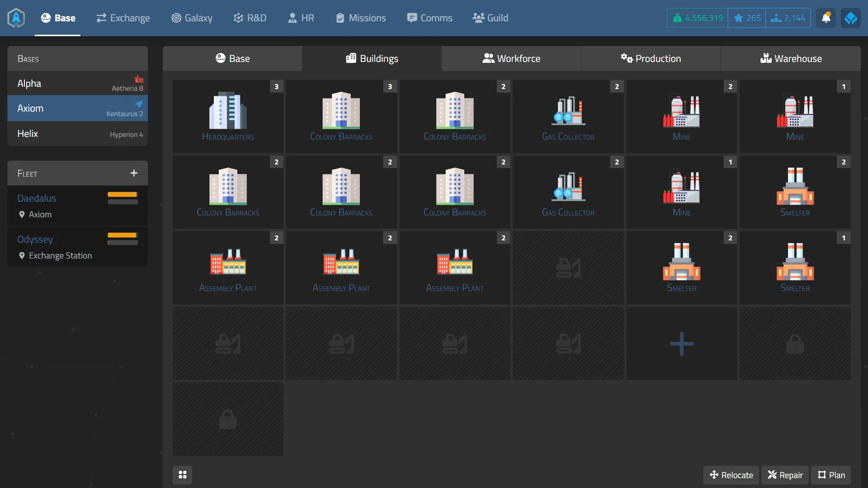Screen dimensions: 868x488
Task: Click the locked slot in the bottom row
Action: pyautogui.click(x=228, y=419)
